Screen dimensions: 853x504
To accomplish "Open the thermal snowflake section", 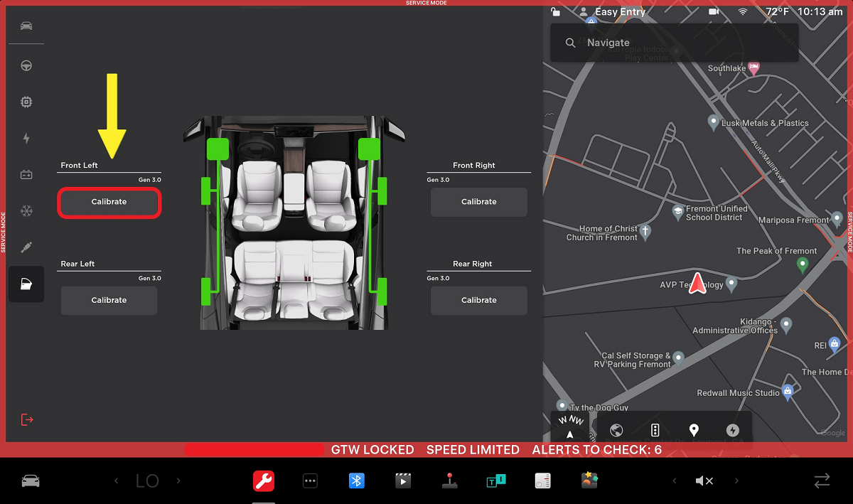I will (x=26, y=211).
